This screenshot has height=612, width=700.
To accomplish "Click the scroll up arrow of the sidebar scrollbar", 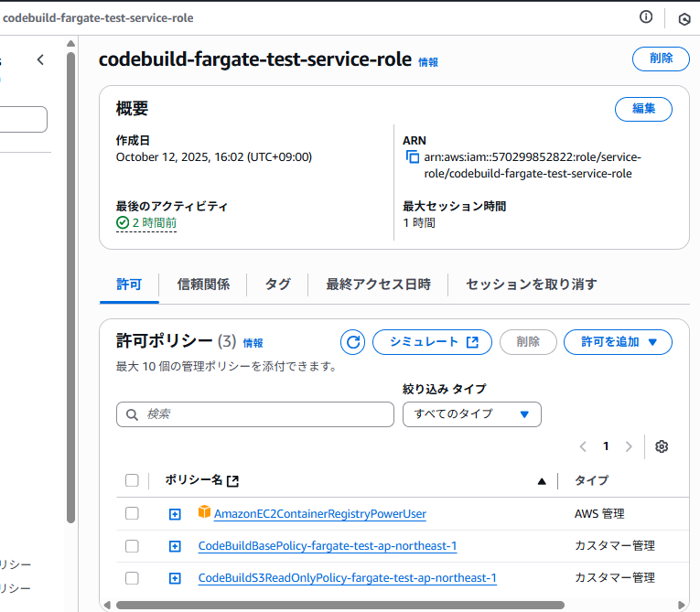I will tap(70, 43).
